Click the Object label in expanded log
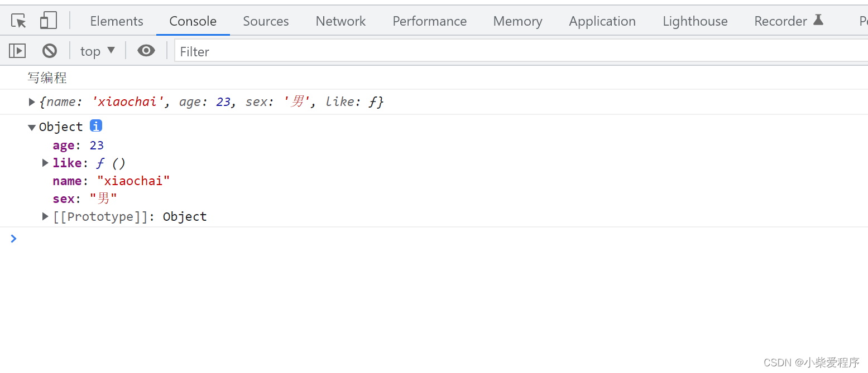868x373 pixels. pyautogui.click(x=61, y=127)
